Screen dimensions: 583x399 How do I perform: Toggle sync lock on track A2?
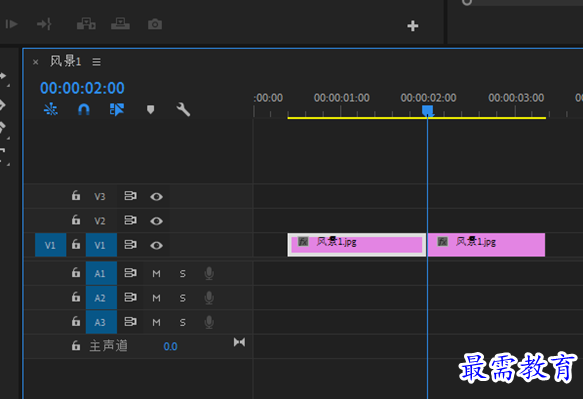pyautogui.click(x=130, y=298)
